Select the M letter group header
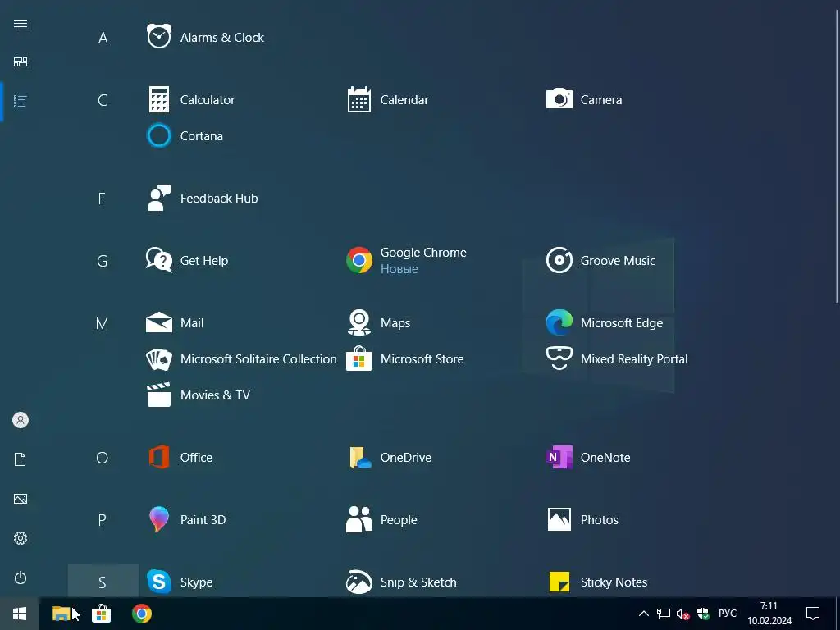The image size is (840, 630). click(103, 323)
